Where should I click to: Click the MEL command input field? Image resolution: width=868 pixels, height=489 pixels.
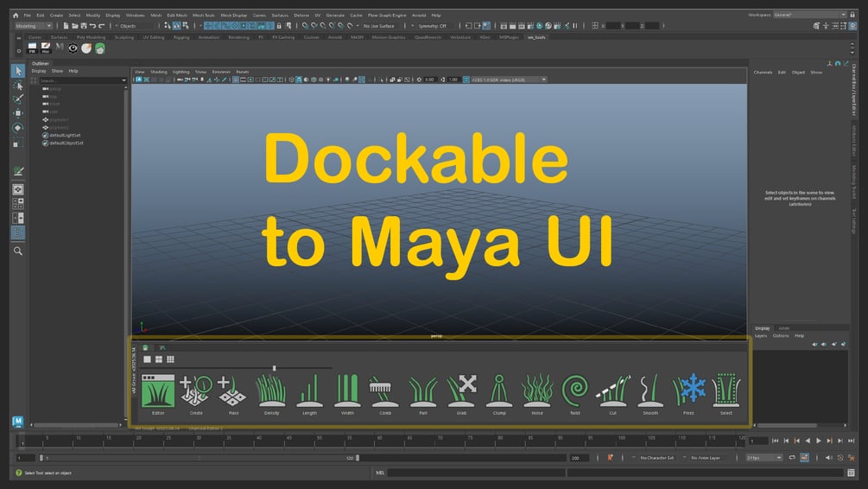coord(476,473)
